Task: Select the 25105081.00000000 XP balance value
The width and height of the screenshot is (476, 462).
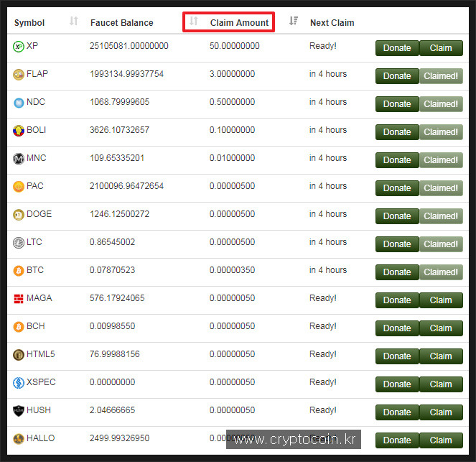Action: pos(129,46)
